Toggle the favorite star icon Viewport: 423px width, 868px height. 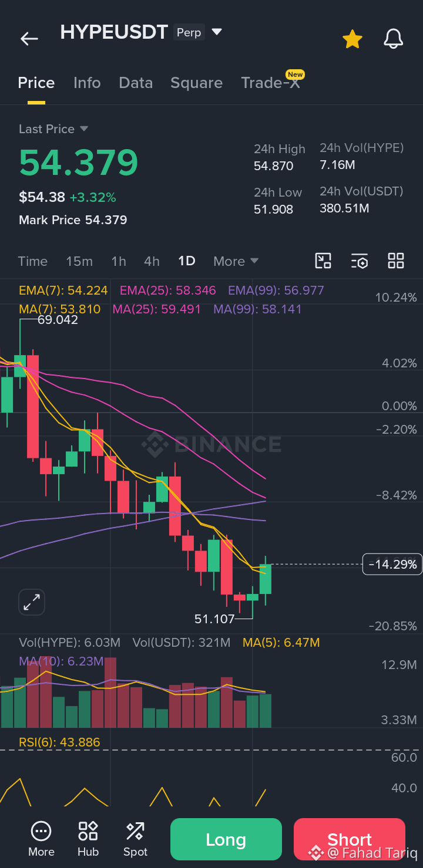(352, 39)
